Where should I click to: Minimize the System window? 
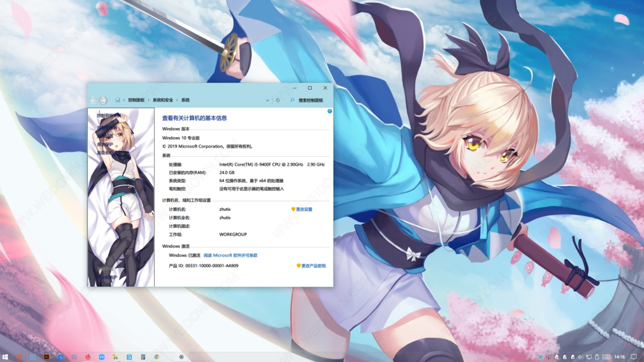(294, 88)
